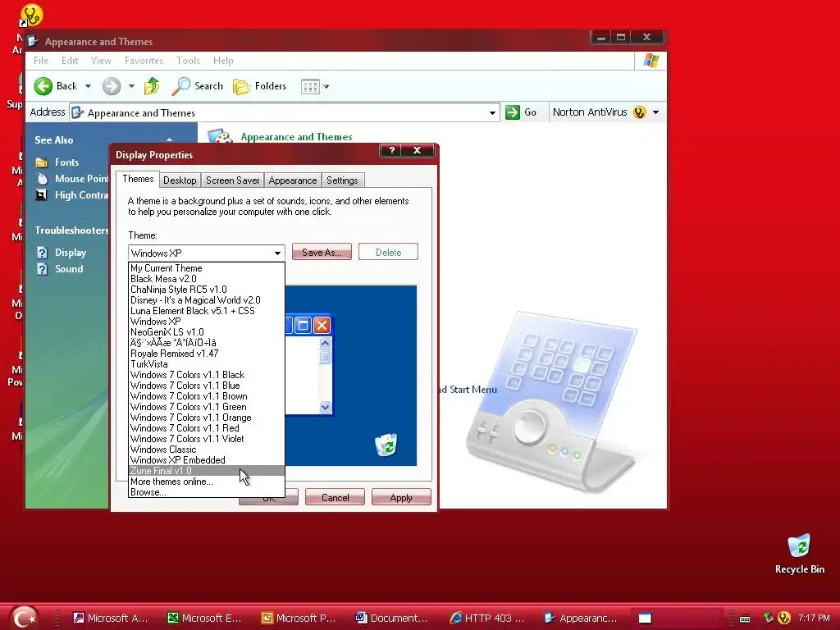Switch to the Settings tab
Screen dimensions: 840x630
[342, 180]
